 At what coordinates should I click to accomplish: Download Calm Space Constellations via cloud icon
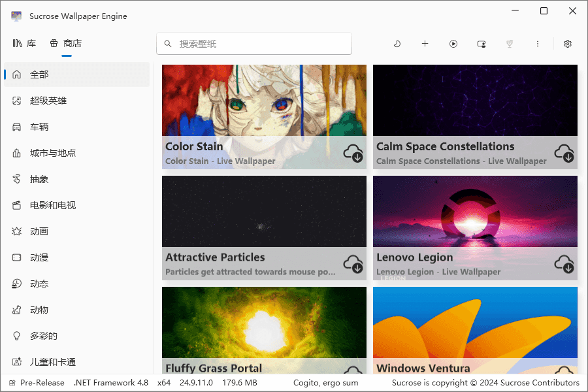coord(564,153)
